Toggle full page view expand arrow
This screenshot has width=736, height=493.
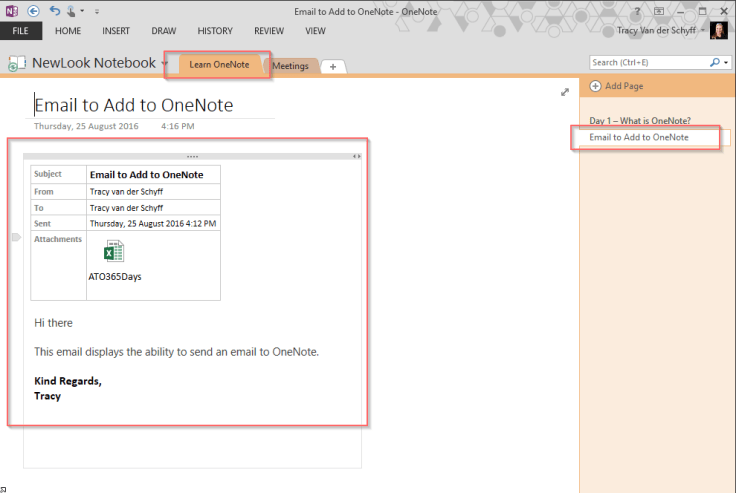[x=565, y=92]
